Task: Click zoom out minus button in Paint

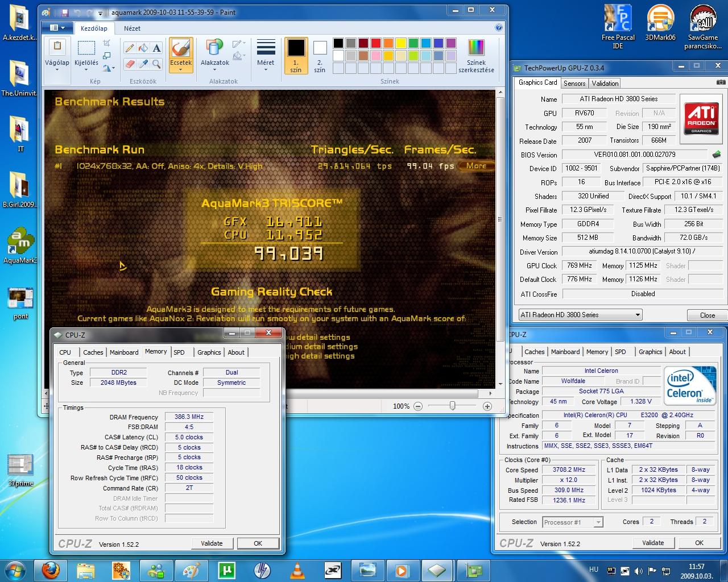Action: (418, 406)
